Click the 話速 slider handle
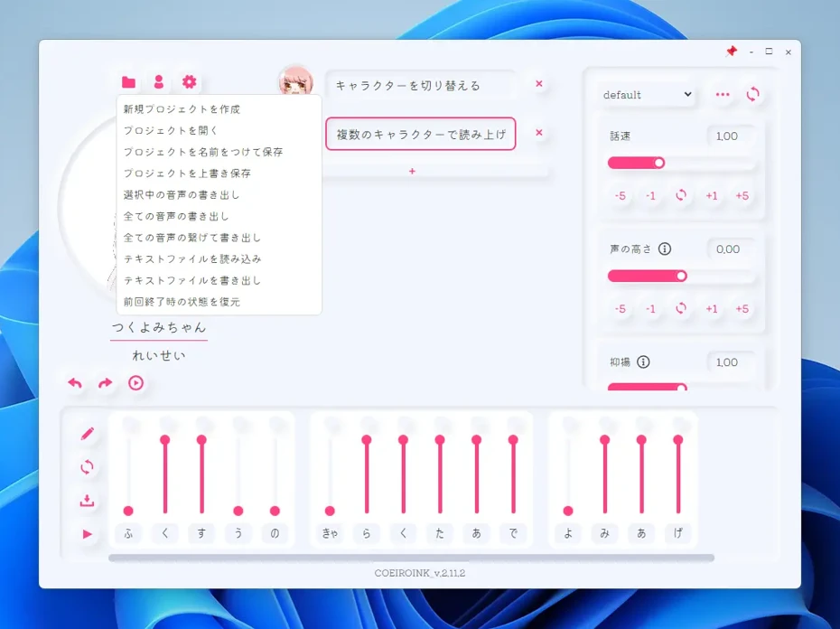The image size is (840, 629). pos(659,163)
